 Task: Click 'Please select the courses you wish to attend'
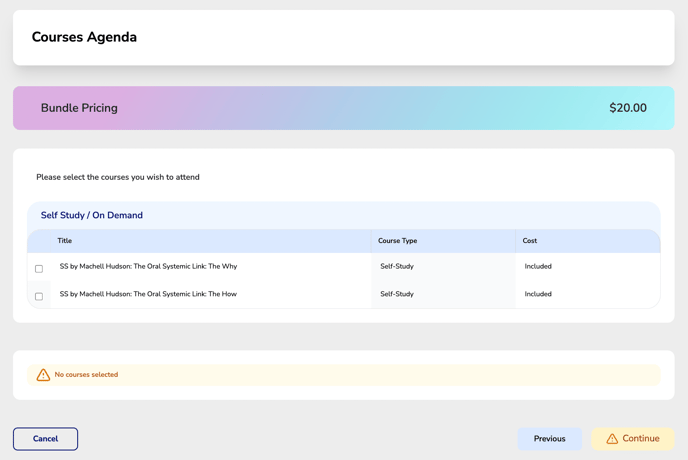[x=118, y=177]
